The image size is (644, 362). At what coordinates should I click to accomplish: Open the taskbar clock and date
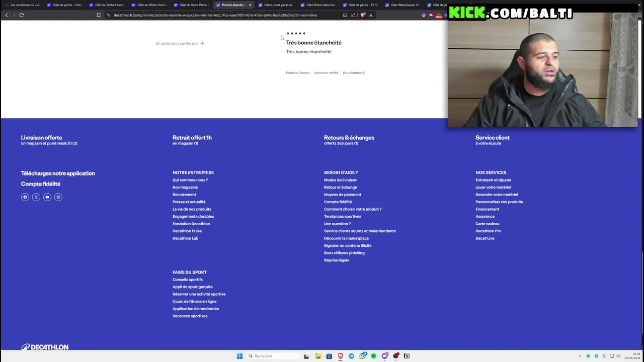[633, 356]
